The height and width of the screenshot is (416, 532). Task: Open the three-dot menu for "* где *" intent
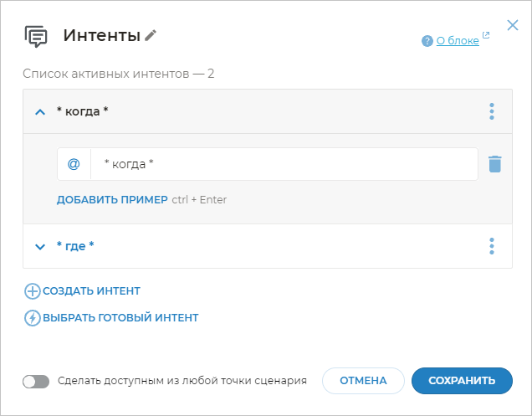(x=492, y=246)
